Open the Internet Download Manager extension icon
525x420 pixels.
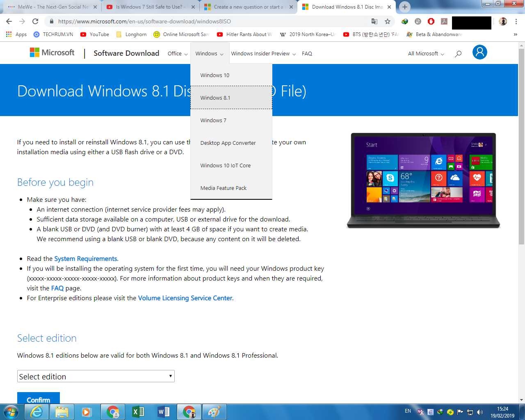[x=405, y=21]
